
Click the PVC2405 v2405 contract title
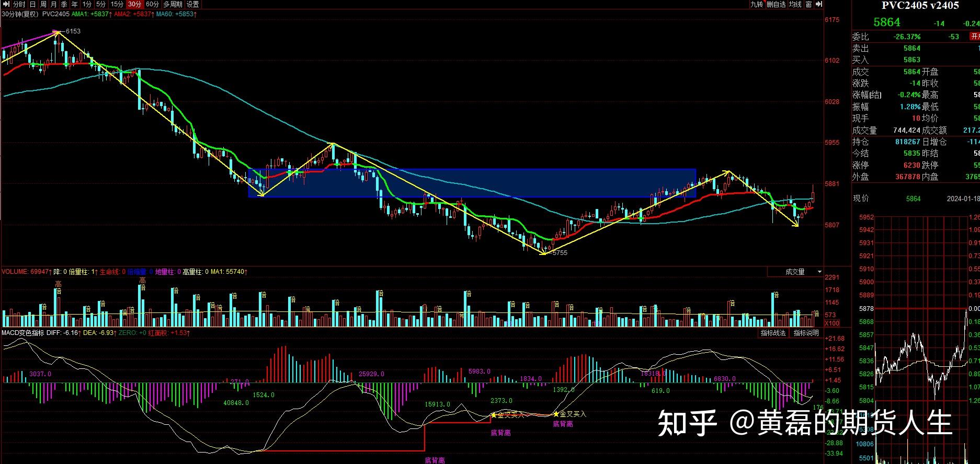tap(920, 6)
